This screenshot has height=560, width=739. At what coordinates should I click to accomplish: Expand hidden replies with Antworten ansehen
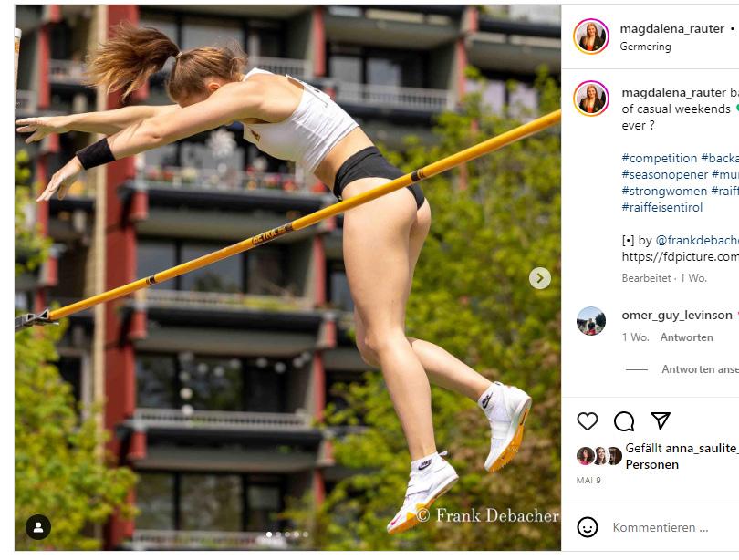(x=700, y=369)
